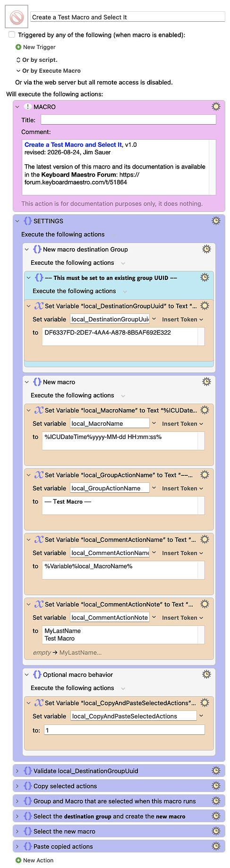Screen dimensions: 230x868
Task: Click the SETTINGS group braces icon
Action: 27,221
